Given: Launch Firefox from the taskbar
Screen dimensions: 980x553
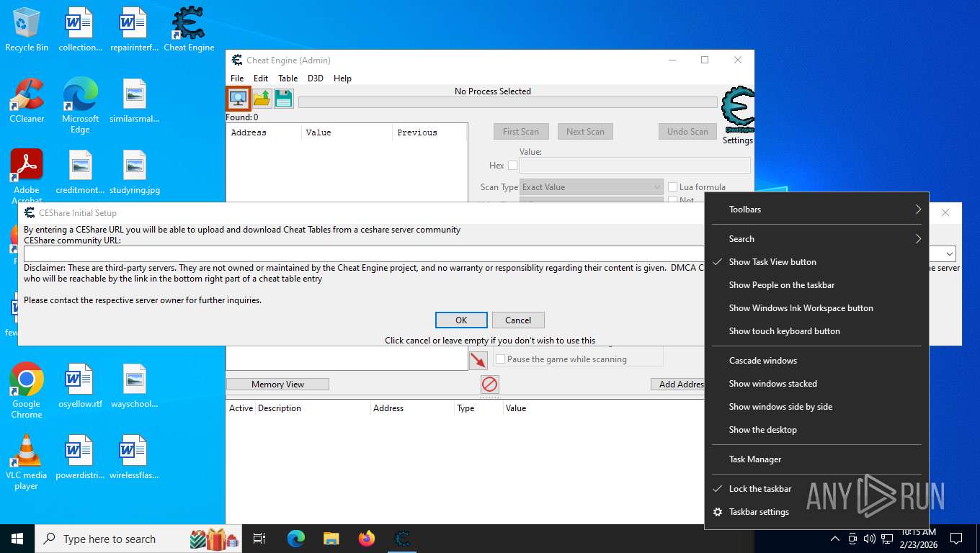Looking at the screenshot, I should tap(367, 539).
